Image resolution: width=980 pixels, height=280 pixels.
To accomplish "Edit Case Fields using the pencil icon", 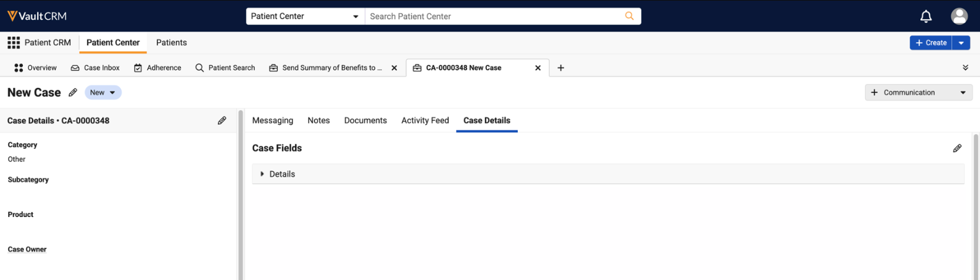I will pos(957,148).
